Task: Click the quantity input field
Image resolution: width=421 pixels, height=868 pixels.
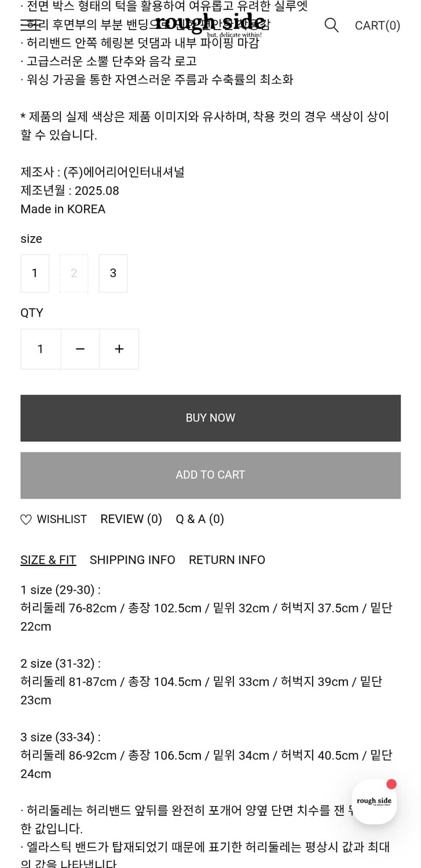Action: (x=41, y=349)
